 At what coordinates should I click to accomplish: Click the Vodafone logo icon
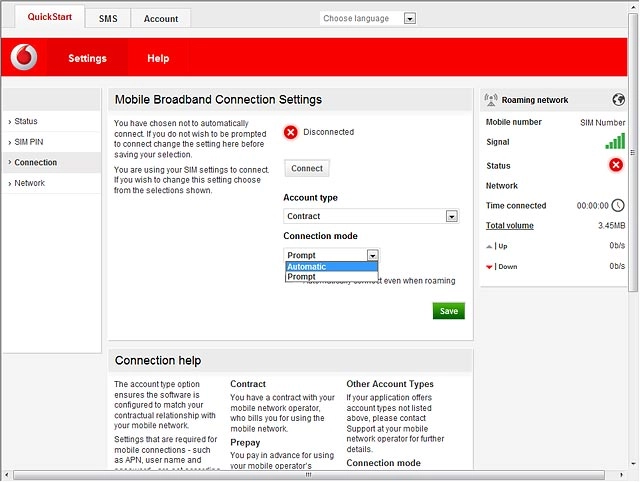(x=24, y=57)
